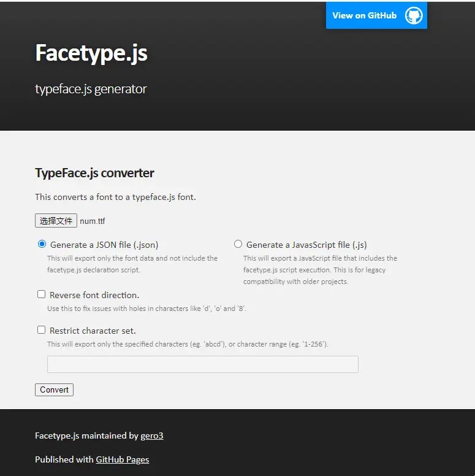Click the 'Generate a JSON file (.json)' label
The image size is (475, 476).
point(104,245)
